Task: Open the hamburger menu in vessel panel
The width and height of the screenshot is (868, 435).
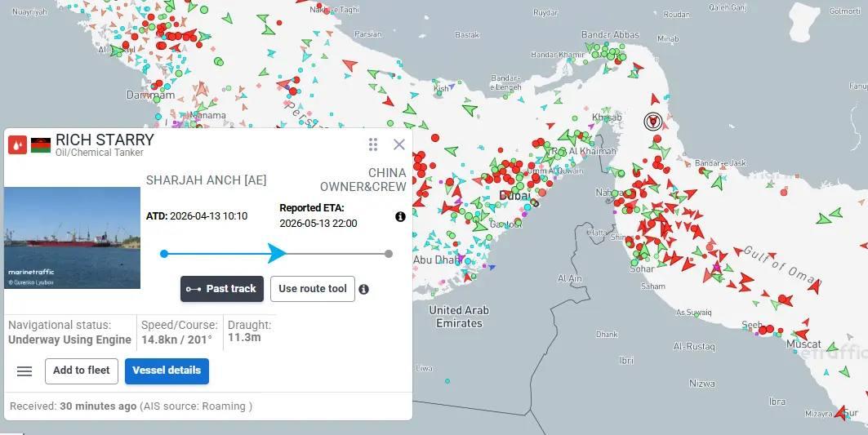Action: point(24,371)
